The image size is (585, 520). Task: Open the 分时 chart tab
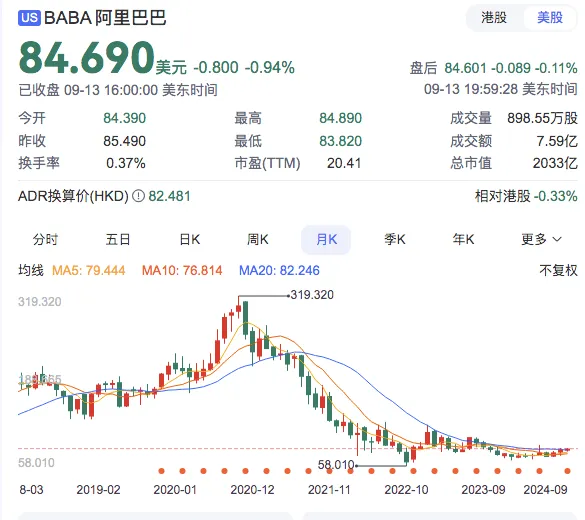point(45,239)
